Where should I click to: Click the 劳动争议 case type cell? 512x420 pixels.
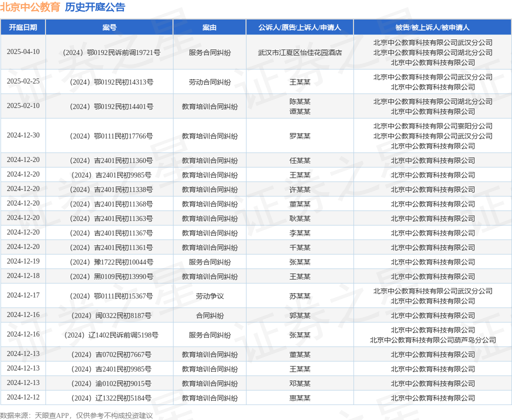click(209, 296)
